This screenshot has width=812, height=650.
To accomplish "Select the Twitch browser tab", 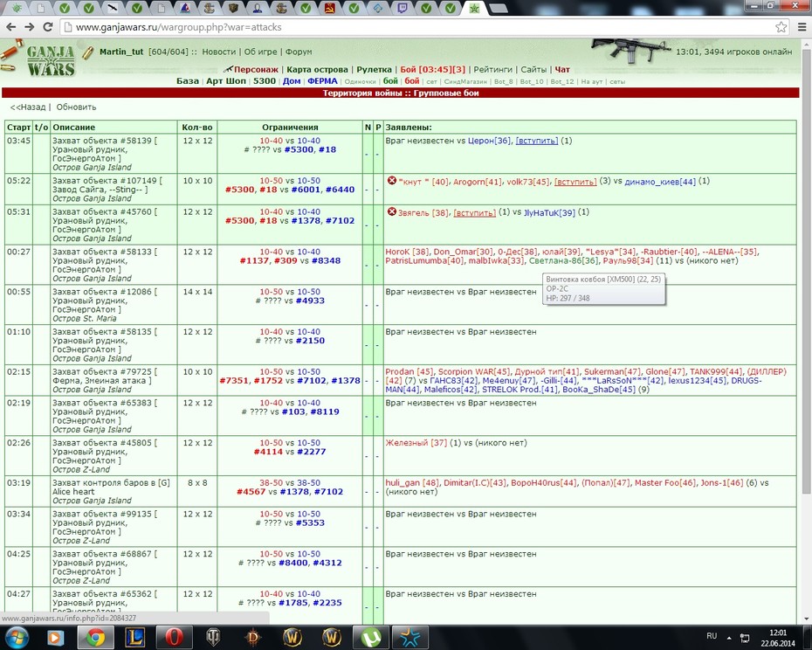I will pyautogui.click(x=402, y=8).
